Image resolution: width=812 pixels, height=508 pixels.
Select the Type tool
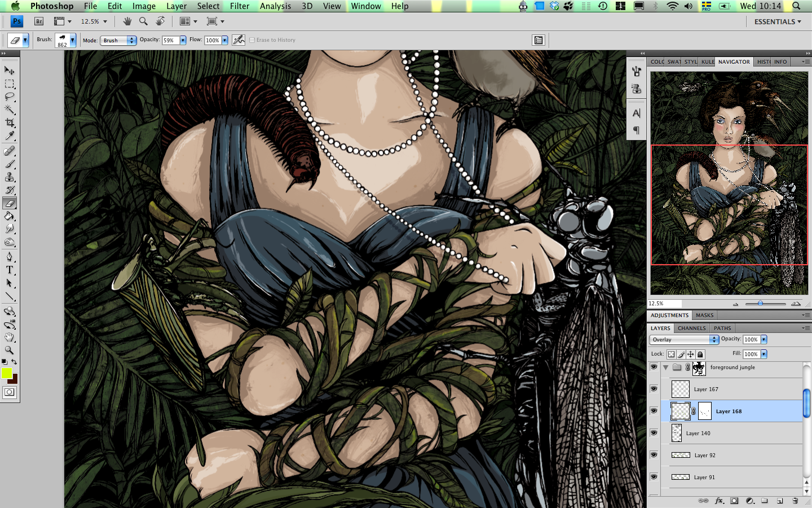coord(10,270)
